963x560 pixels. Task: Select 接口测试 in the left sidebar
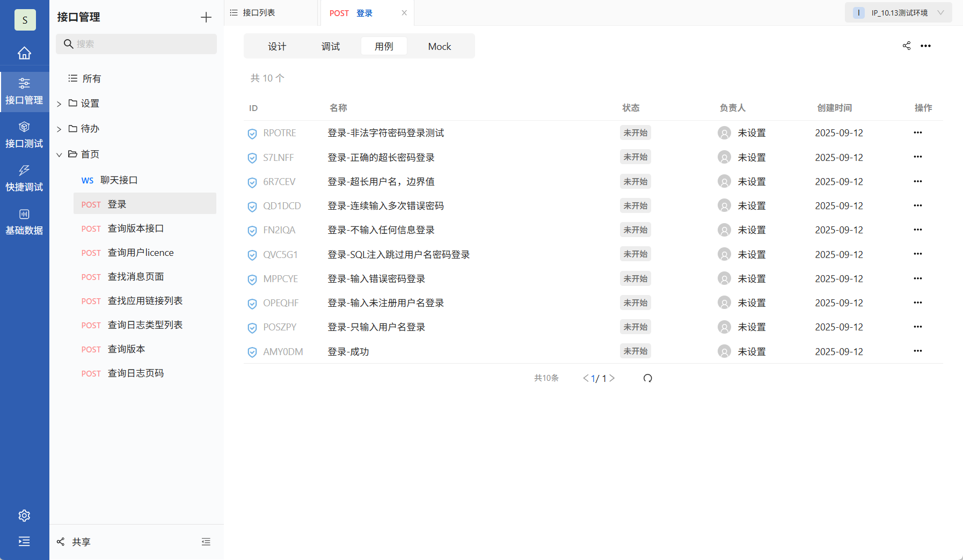point(24,134)
